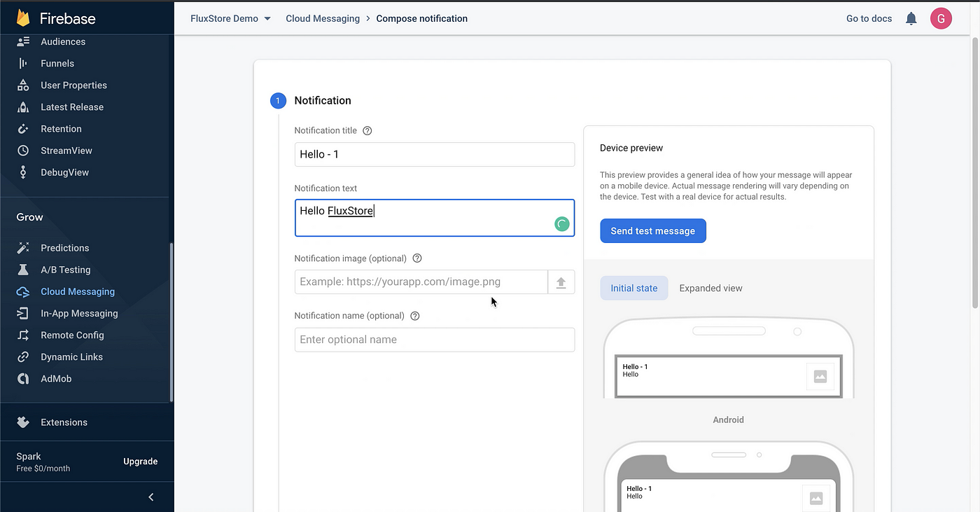Viewport: 980px width, 512px height.
Task: Click image placeholder in Android preview
Action: click(x=820, y=377)
